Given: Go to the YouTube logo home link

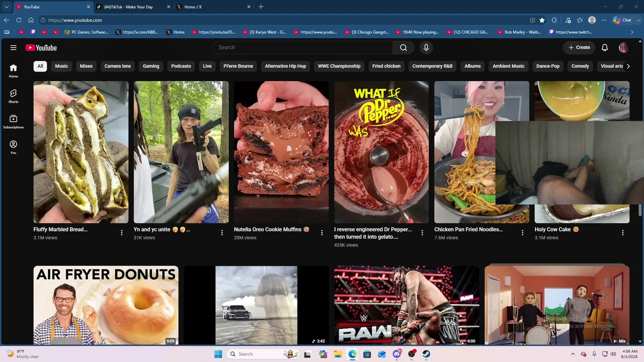Looking at the screenshot, I should pyautogui.click(x=41, y=48).
